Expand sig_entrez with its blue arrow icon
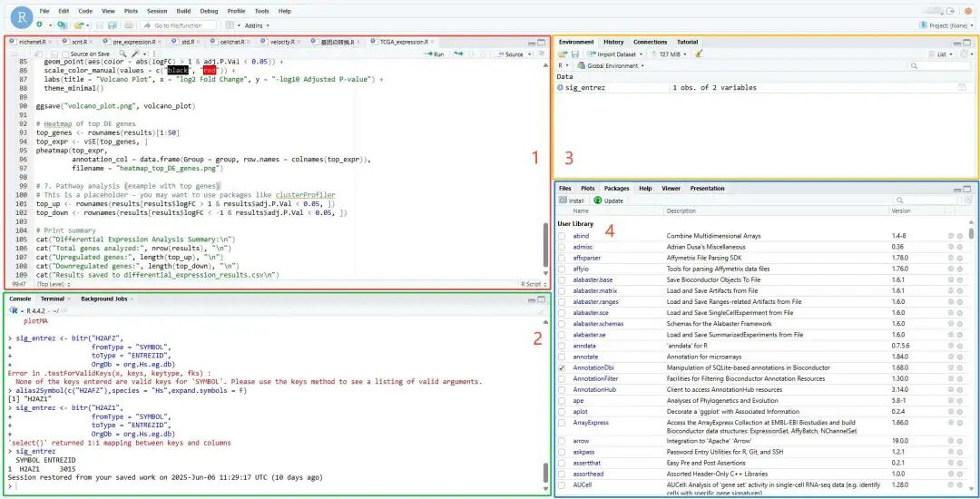The width and height of the screenshot is (980, 499). (561, 87)
